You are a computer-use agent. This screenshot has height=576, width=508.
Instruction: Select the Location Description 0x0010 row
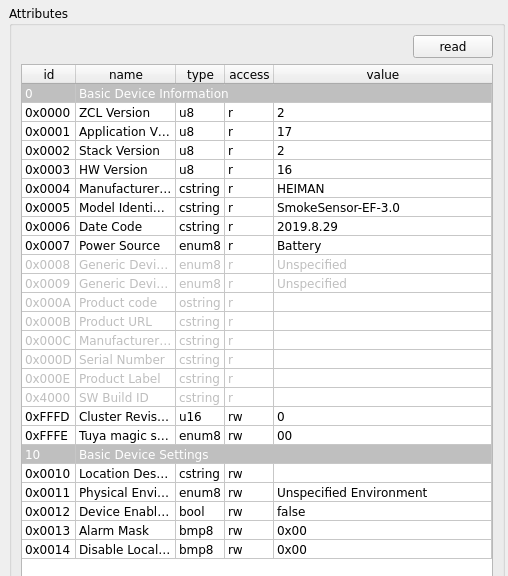pyautogui.click(x=257, y=474)
